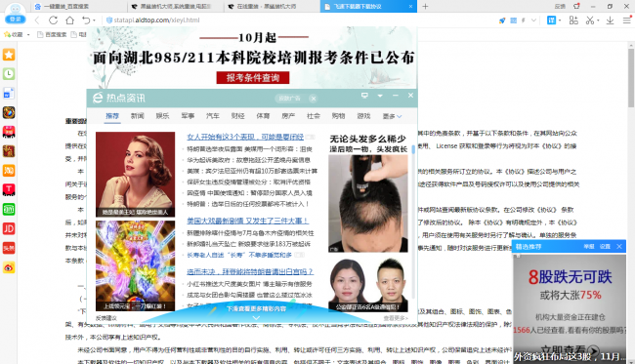This screenshot has height=364, width=635.
Task: Click the 反馈建议 link in 热点资讯
Action: (x=106, y=318)
